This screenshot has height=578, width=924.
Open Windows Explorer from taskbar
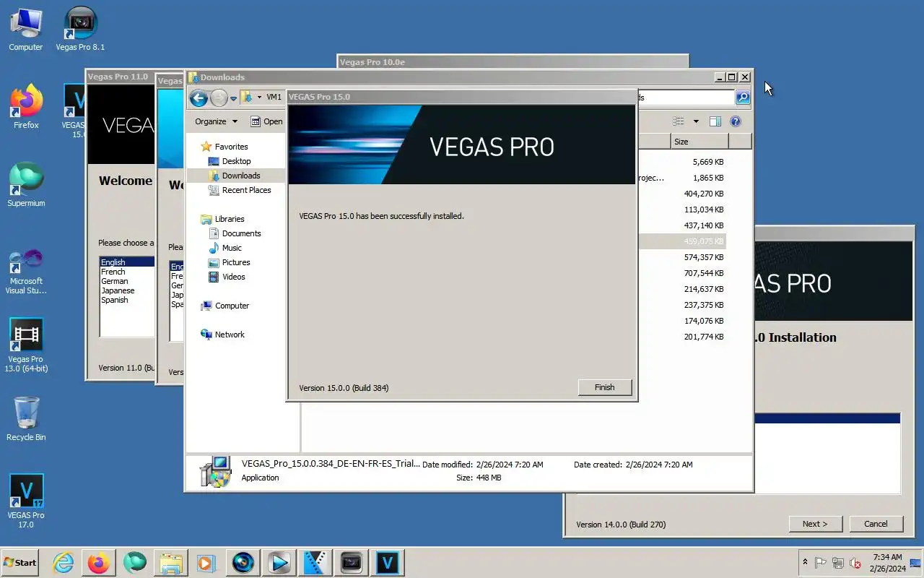pyautogui.click(x=171, y=562)
